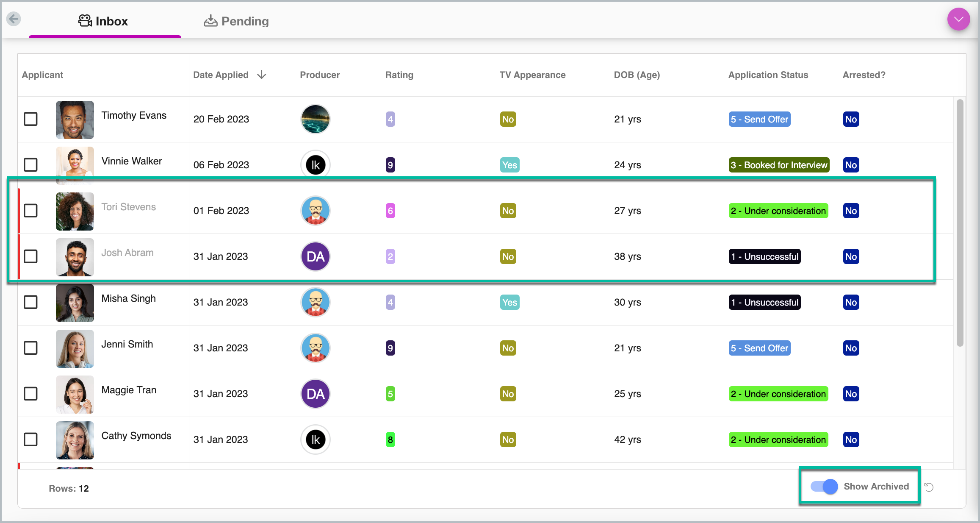The image size is (980, 523).
Task: Click the reset/refresh icon beside Show Archived
Action: [929, 487]
